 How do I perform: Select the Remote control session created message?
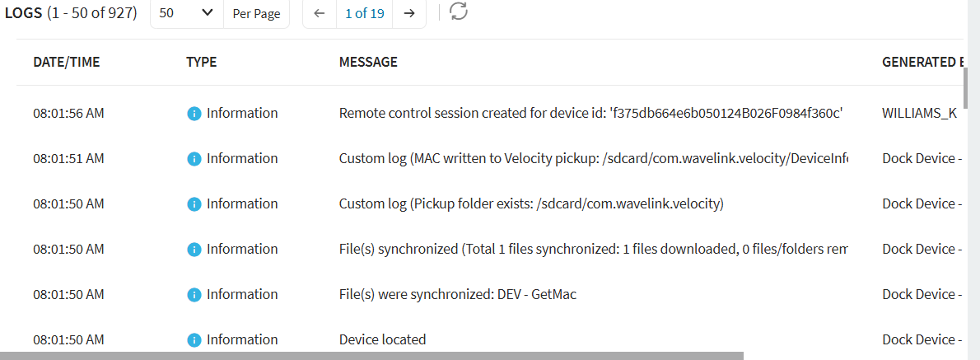(593, 114)
